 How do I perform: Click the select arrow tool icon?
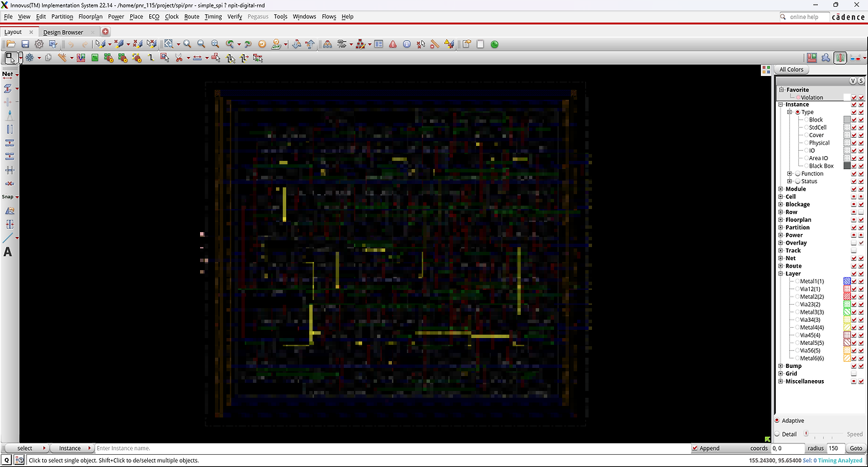[x=12, y=58]
